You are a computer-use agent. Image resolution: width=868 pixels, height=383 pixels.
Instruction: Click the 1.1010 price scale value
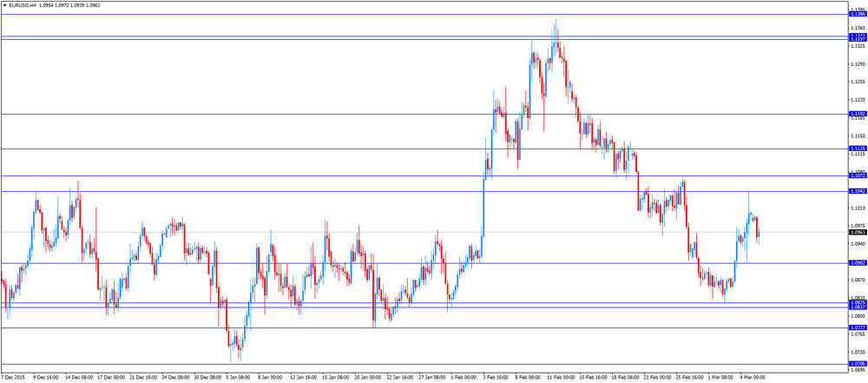coord(858,208)
